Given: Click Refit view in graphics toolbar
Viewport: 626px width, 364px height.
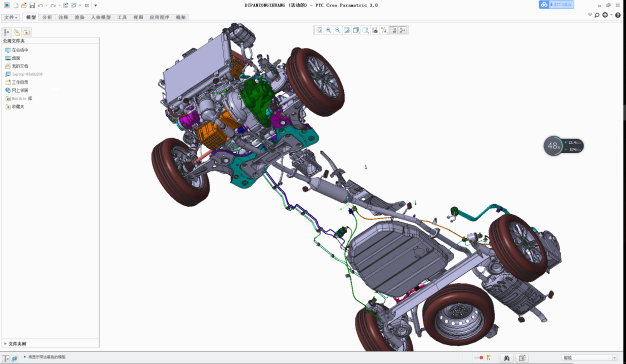Looking at the screenshot, I should pos(319,30).
